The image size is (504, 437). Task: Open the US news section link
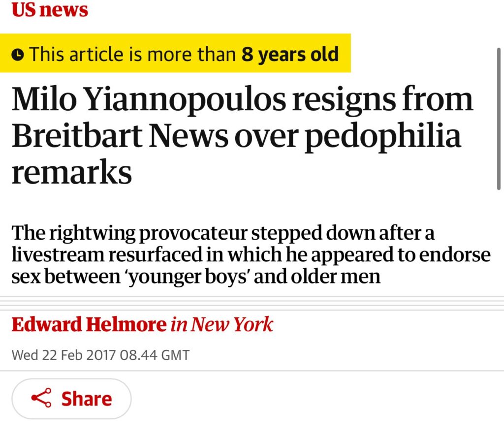coord(50,10)
